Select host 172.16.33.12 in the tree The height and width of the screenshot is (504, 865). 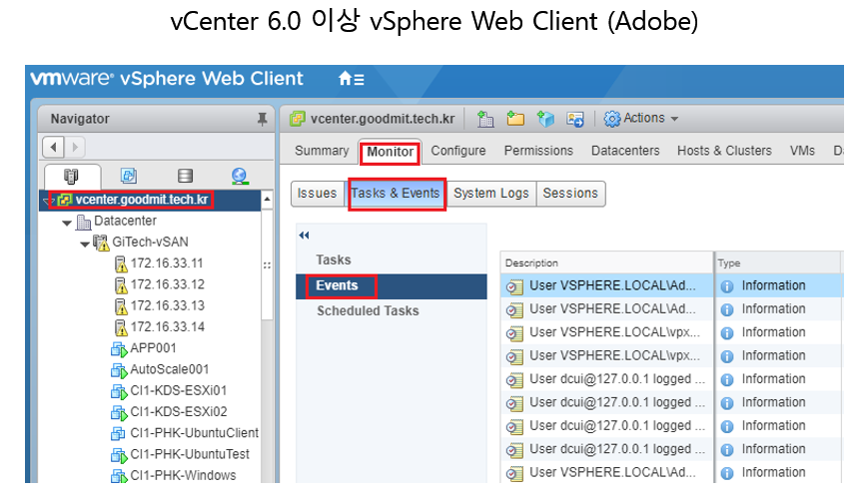(x=167, y=284)
